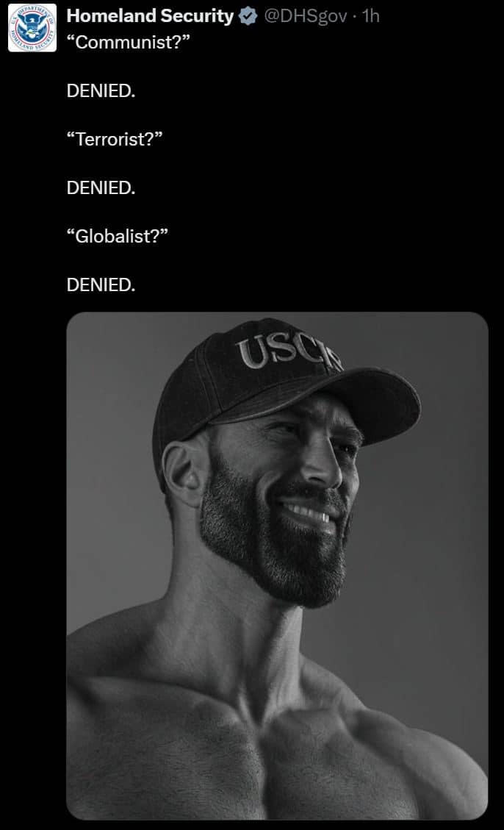Click the USCIS lettering on the cap
This screenshot has height=830, width=504.
click(289, 353)
